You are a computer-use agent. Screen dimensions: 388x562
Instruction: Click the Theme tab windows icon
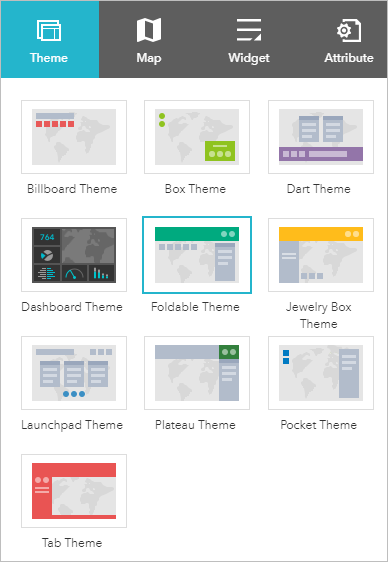(49, 30)
